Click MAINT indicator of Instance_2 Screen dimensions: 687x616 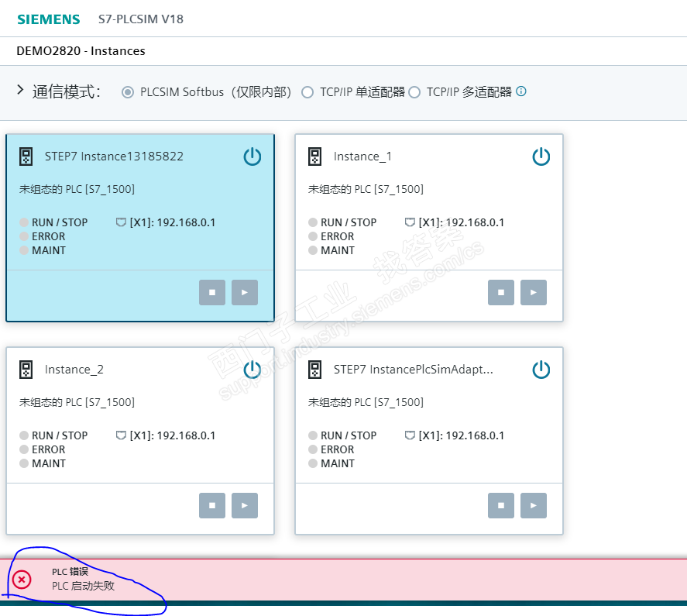[24, 463]
